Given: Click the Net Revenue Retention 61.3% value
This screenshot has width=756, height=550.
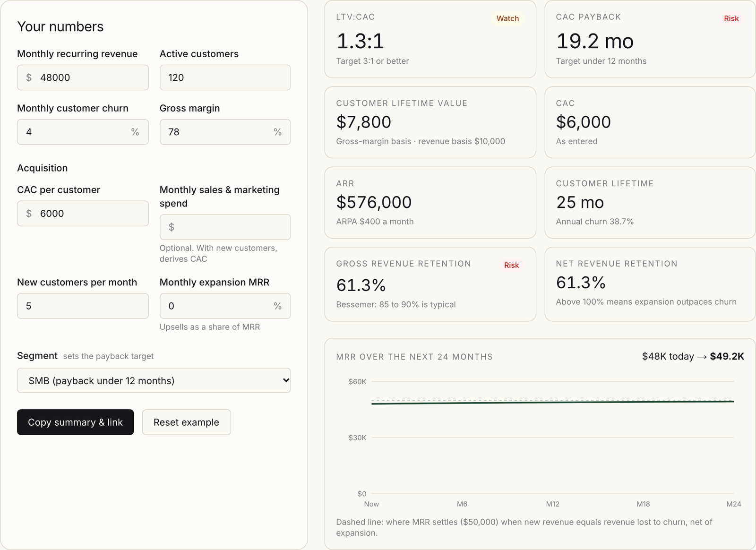Looking at the screenshot, I should click(x=581, y=283).
